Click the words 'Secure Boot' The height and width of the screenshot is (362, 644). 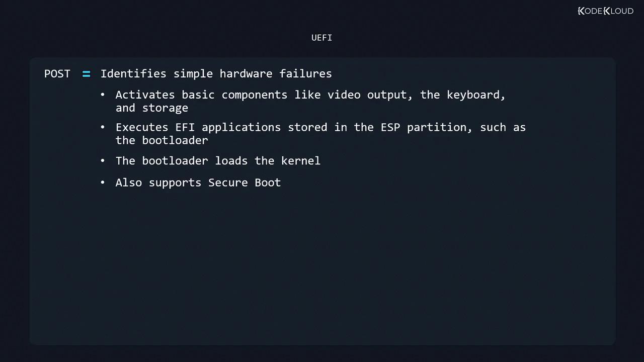[x=245, y=183]
